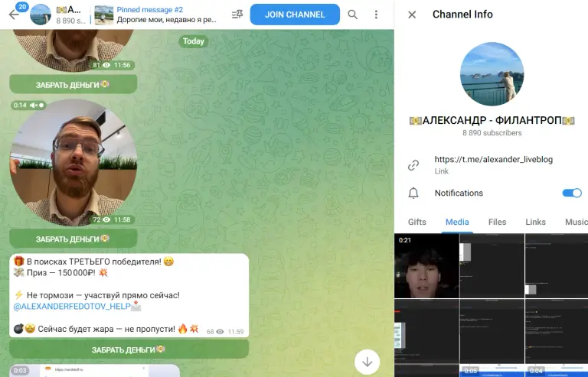
Task: Close the Channel Info panel
Action: [412, 15]
